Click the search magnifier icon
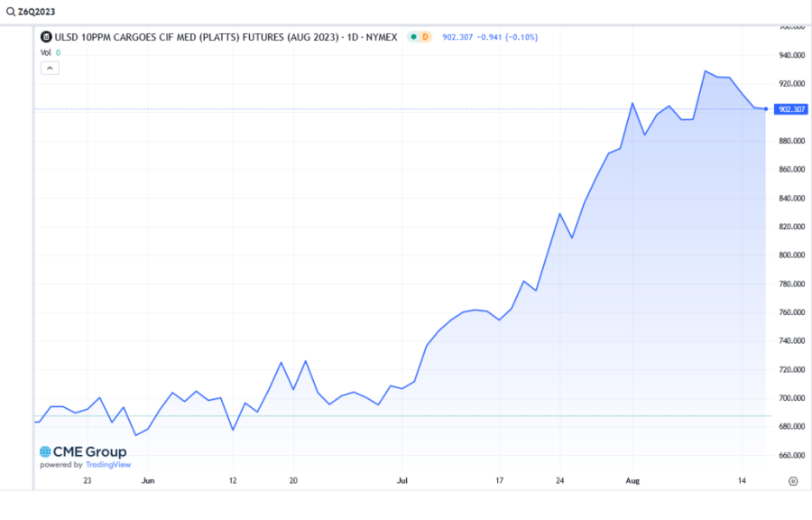The width and height of the screenshot is (812, 520). point(10,12)
